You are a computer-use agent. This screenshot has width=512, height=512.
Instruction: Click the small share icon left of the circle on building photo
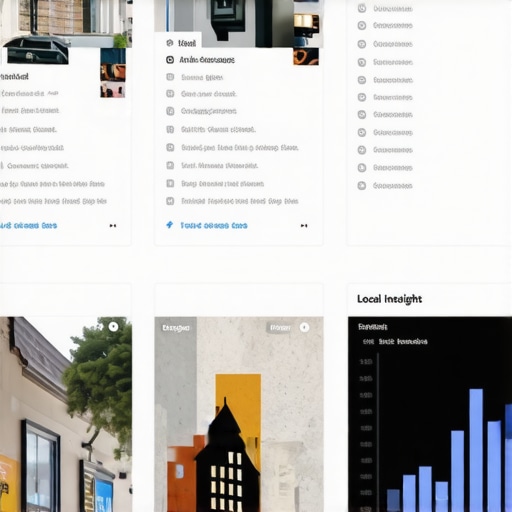coord(99,327)
